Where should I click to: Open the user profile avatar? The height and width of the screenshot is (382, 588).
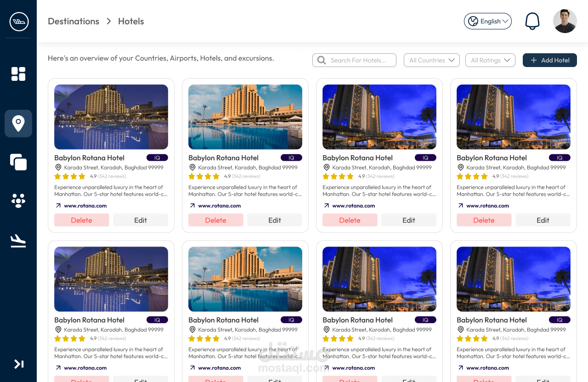(565, 21)
